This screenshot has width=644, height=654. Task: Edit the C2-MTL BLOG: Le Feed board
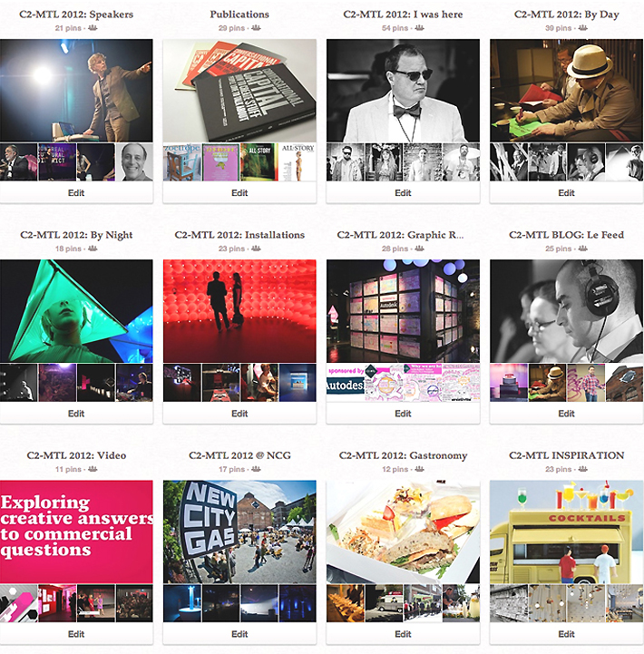[566, 414]
